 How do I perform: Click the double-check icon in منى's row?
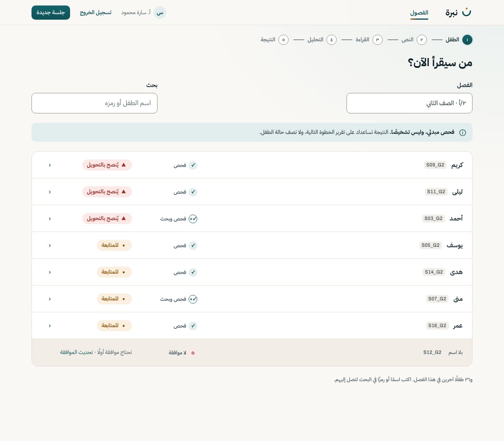(x=193, y=299)
